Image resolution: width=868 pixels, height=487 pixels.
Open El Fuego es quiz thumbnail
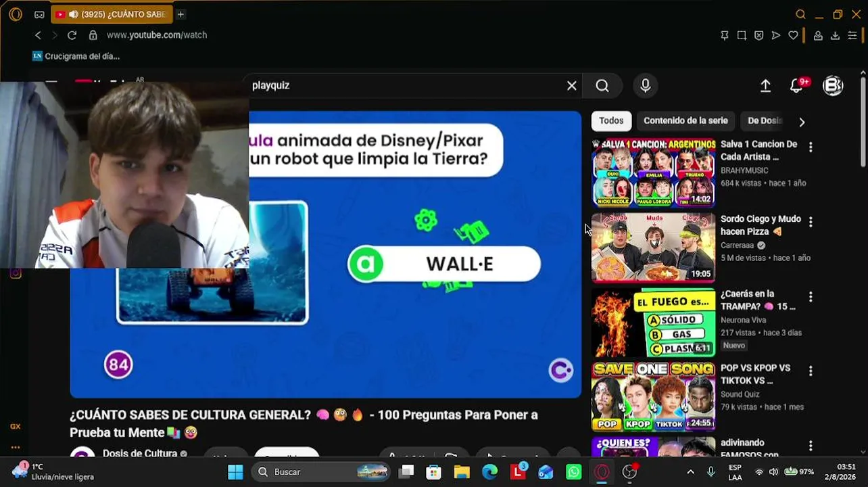(653, 323)
